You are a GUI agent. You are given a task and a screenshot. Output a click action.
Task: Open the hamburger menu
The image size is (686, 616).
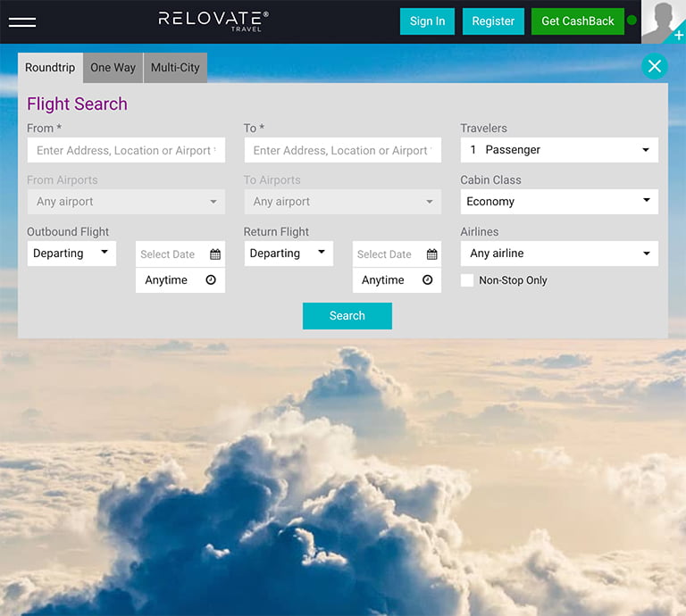coord(22,21)
